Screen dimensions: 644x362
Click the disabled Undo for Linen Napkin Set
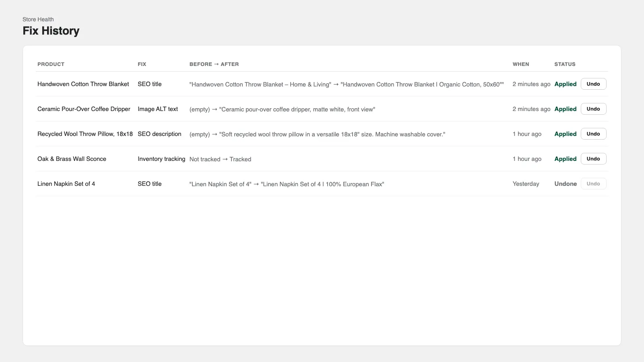point(593,184)
